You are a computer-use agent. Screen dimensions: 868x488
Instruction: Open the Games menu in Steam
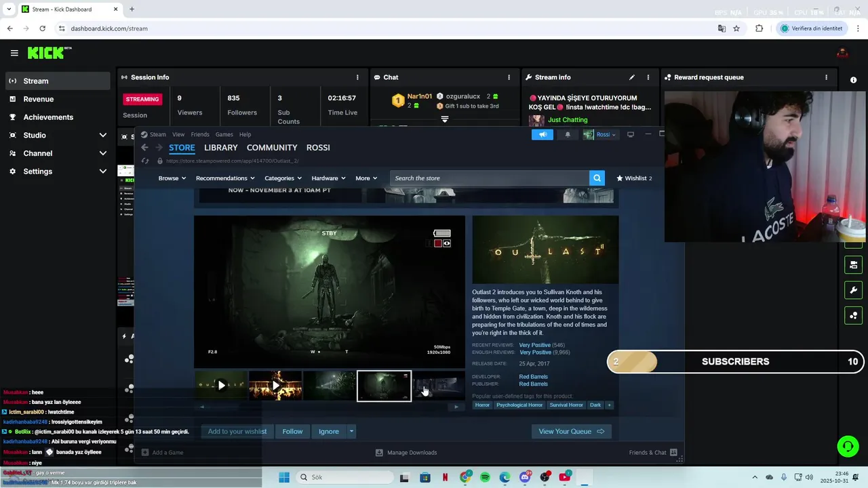click(x=224, y=134)
